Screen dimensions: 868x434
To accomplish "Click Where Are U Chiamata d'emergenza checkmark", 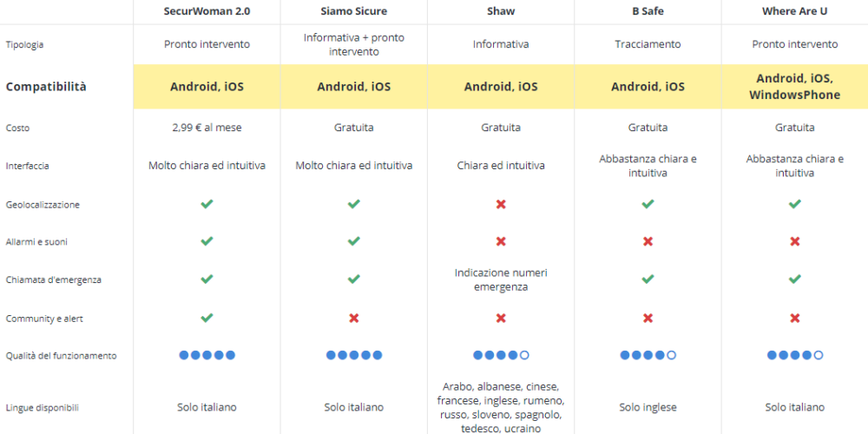I will pyautogui.click(x=795, y=279).
